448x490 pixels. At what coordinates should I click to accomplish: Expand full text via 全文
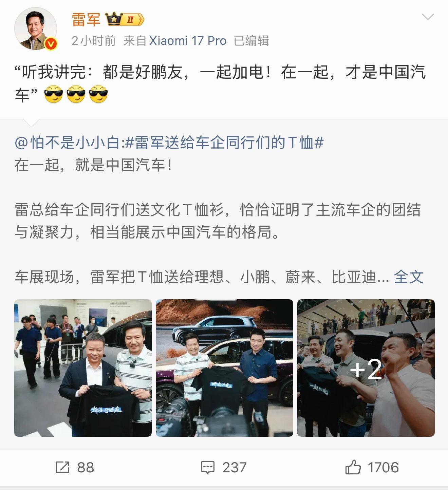pos(409,277)
